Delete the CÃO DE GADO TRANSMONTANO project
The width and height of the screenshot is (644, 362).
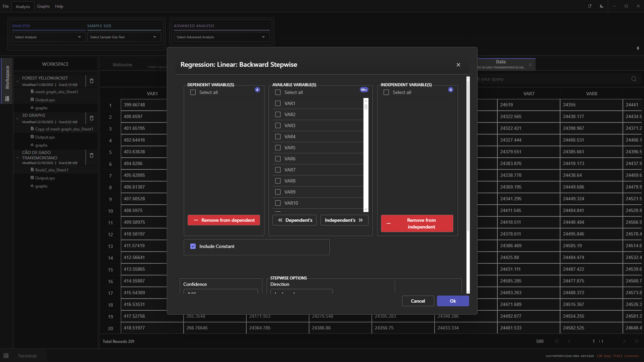[91, 155]
